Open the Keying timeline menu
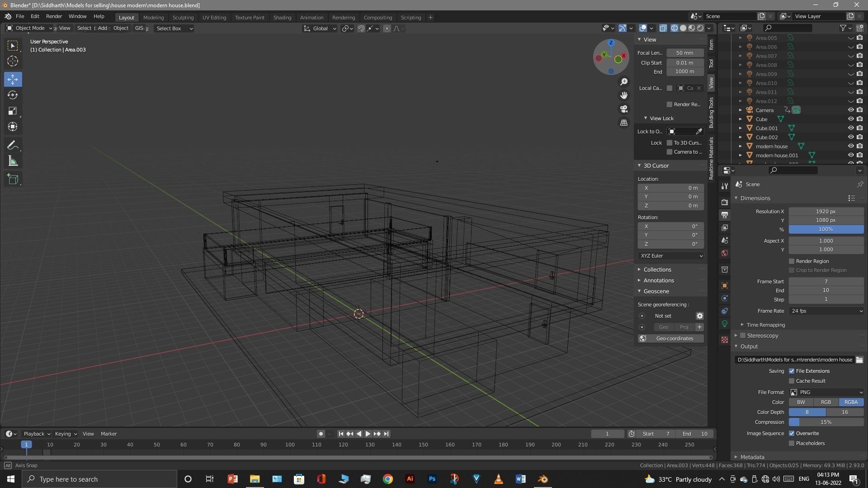Screen dimensions: 868x488 [x=66, y=434]
